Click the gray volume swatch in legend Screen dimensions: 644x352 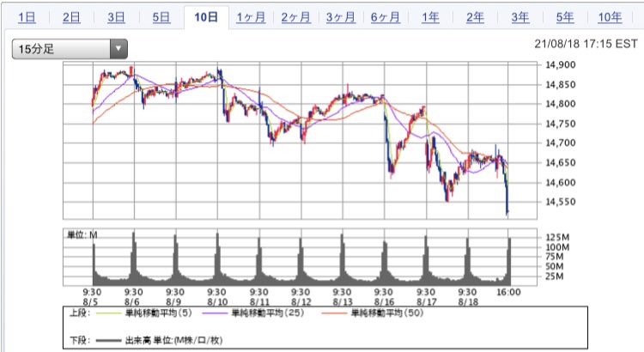point(109,341)
